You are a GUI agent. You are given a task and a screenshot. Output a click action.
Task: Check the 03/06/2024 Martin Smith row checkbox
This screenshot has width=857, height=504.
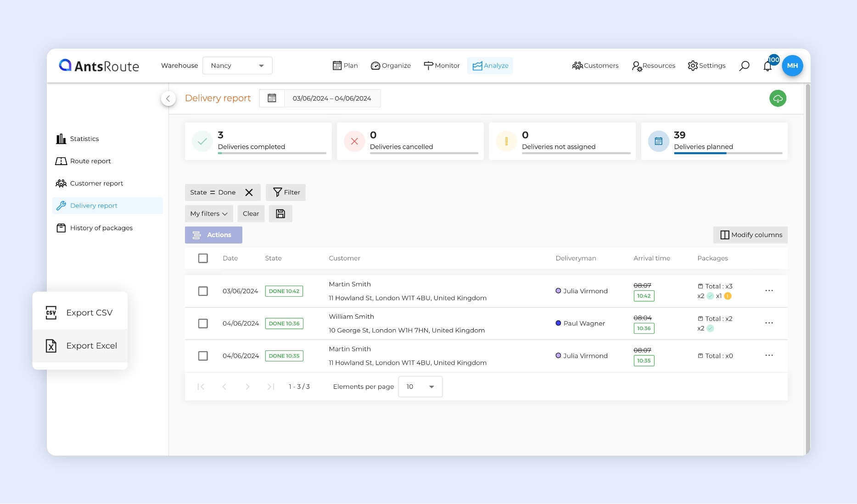203,291
